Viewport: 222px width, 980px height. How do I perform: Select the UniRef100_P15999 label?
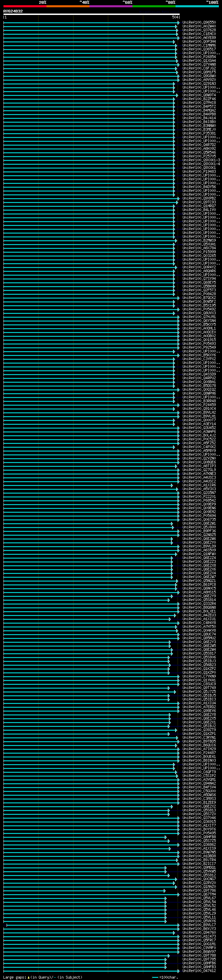(199, 251)
